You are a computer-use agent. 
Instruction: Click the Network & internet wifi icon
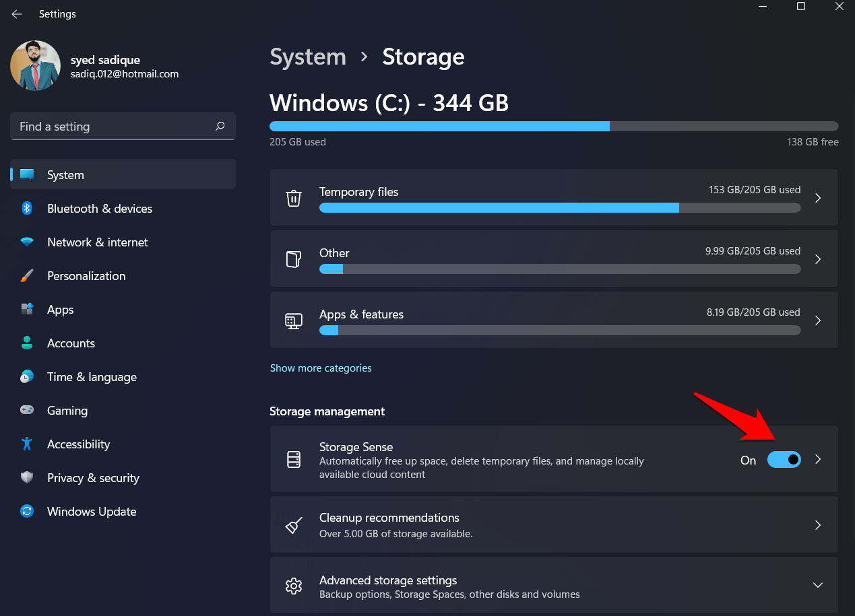(27, 242)
